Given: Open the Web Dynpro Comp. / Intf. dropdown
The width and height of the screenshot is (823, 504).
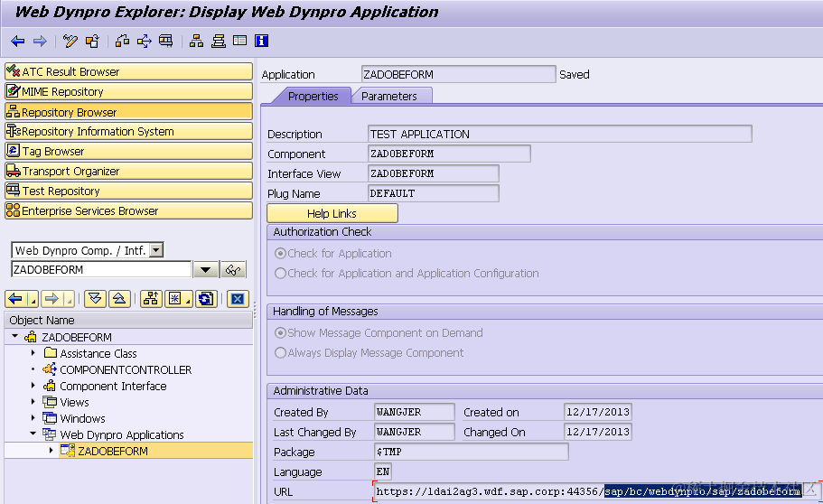Looking at the screenshot, I should [156, 250].
